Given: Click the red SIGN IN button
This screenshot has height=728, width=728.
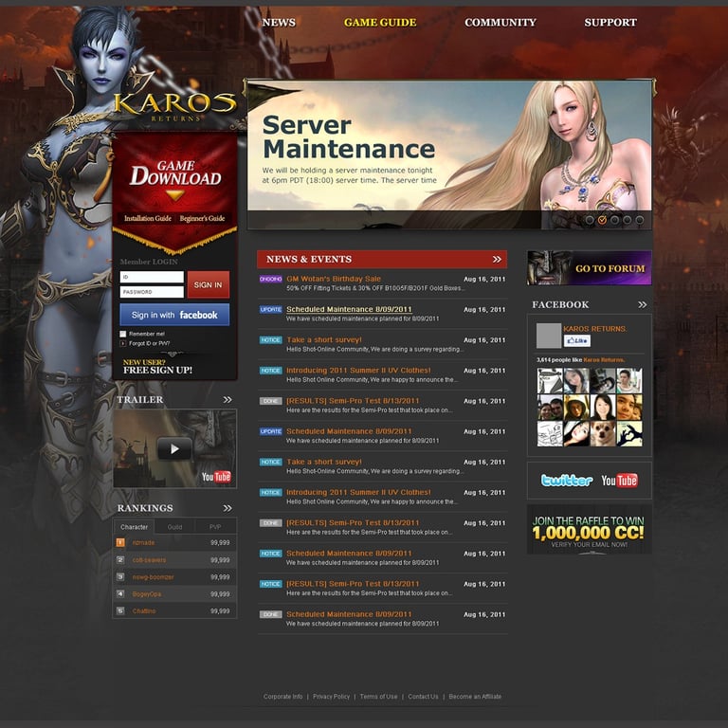Looking at the screenshot, I should point(208,284).
